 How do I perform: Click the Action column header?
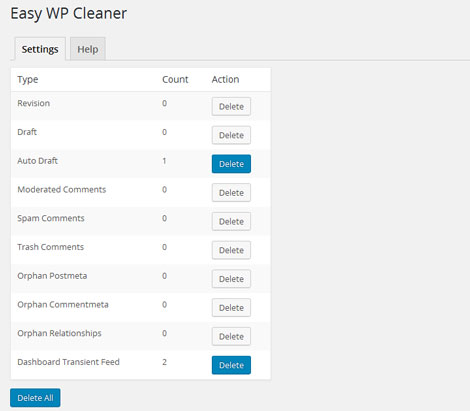pyautogui.click(x=225, y=79)
